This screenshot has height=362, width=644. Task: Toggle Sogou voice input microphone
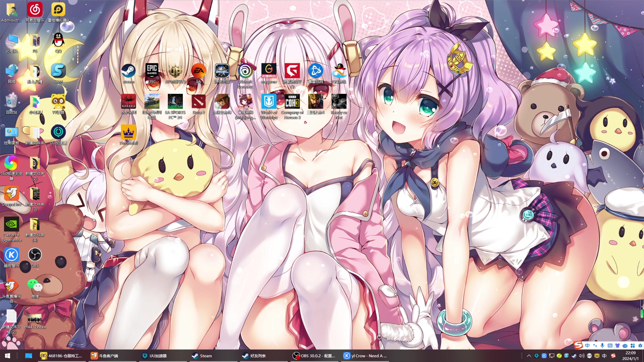[602, 346]
